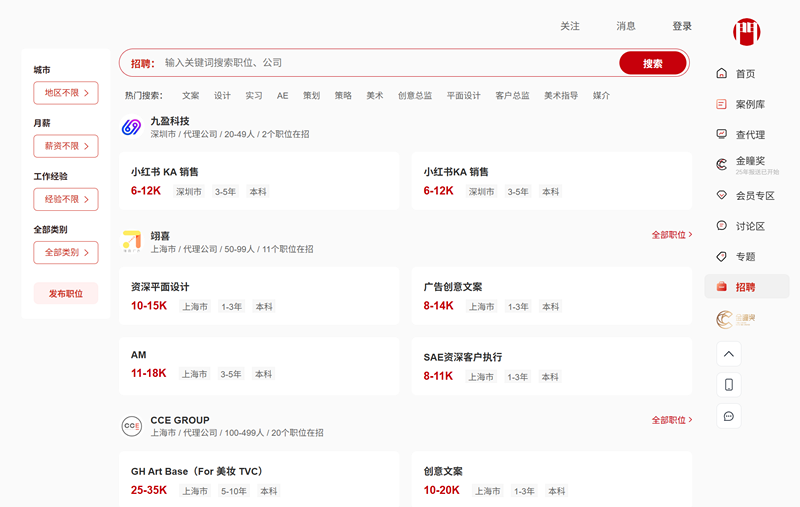Click the 九盈科技 company logo

click(132, 127)
